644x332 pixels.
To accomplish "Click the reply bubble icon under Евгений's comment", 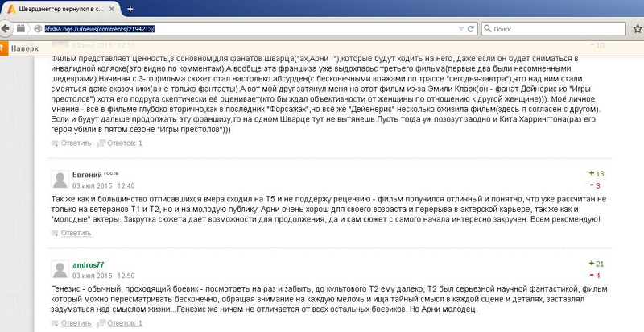I will tap(55, 234).
